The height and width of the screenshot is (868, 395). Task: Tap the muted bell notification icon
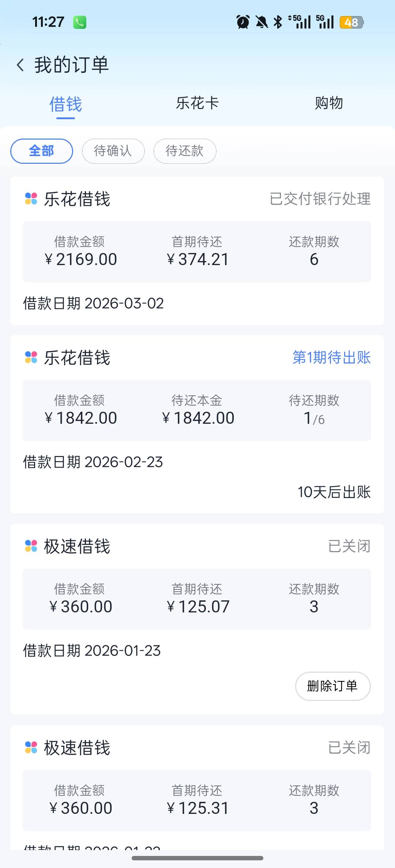click(x=262, y=22)
